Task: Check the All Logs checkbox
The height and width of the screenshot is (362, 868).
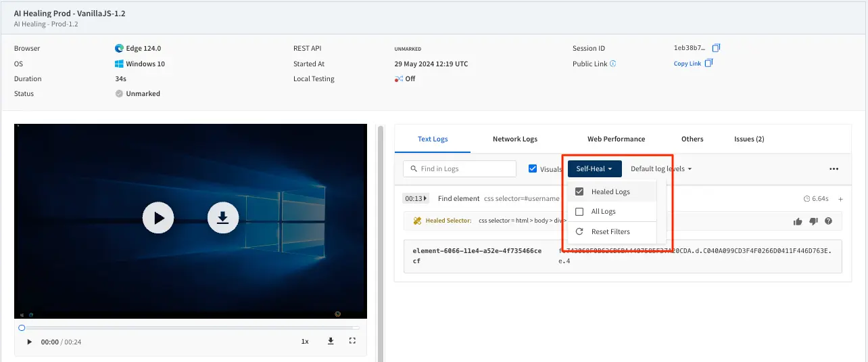Action: click(x=579, y=212)
